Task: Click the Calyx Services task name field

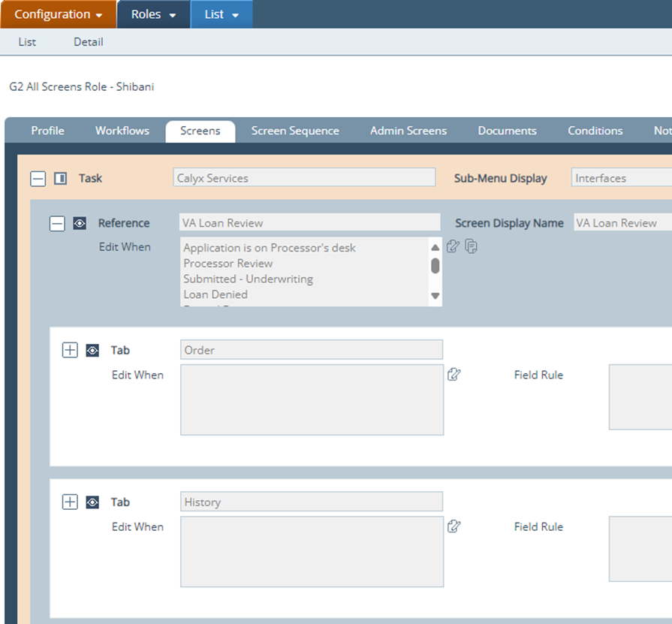Action: (x=303, y=178)
